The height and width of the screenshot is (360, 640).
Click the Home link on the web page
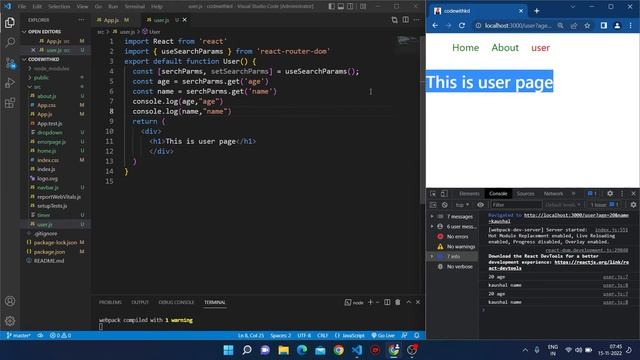pyautogui.click(x=465, y=48)
